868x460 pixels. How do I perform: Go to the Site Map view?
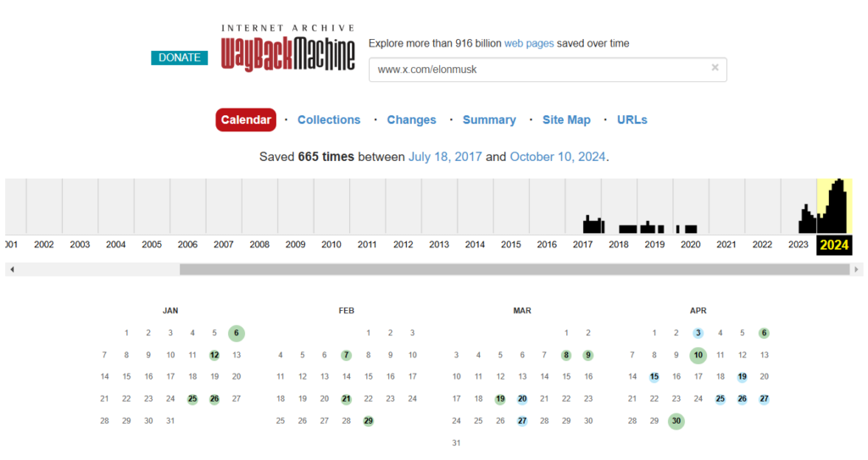pyautogui.click(x=566, y=120)
